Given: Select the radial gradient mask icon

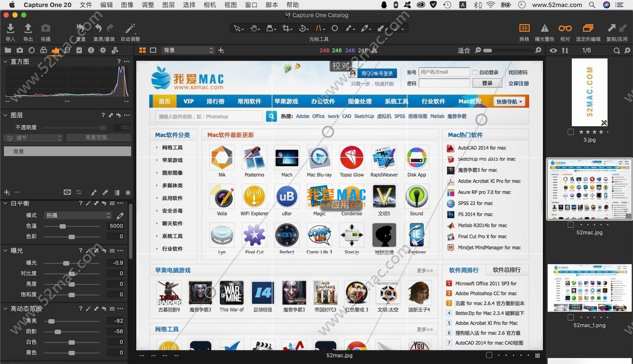Looking at the screenshot, I should click(x=128, y=192).
